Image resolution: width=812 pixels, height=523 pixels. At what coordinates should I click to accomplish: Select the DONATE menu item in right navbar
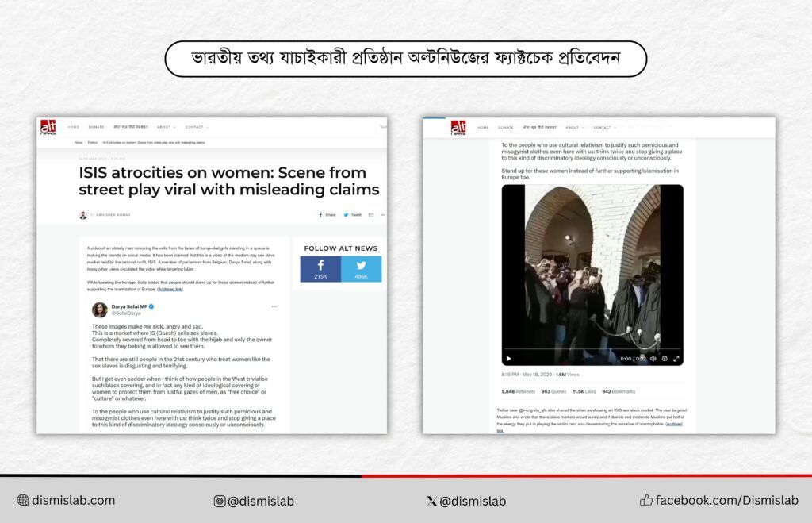[505, 127]
